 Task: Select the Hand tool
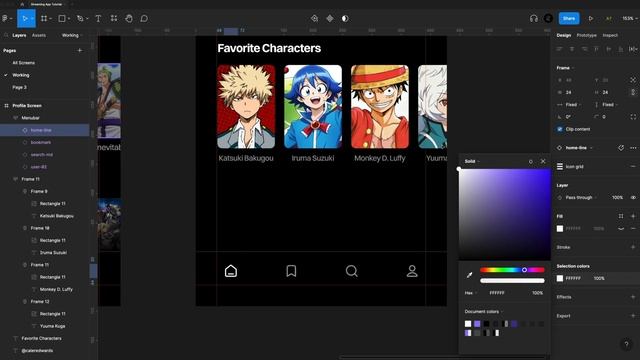pyautogui.click(x=129, y=18)
